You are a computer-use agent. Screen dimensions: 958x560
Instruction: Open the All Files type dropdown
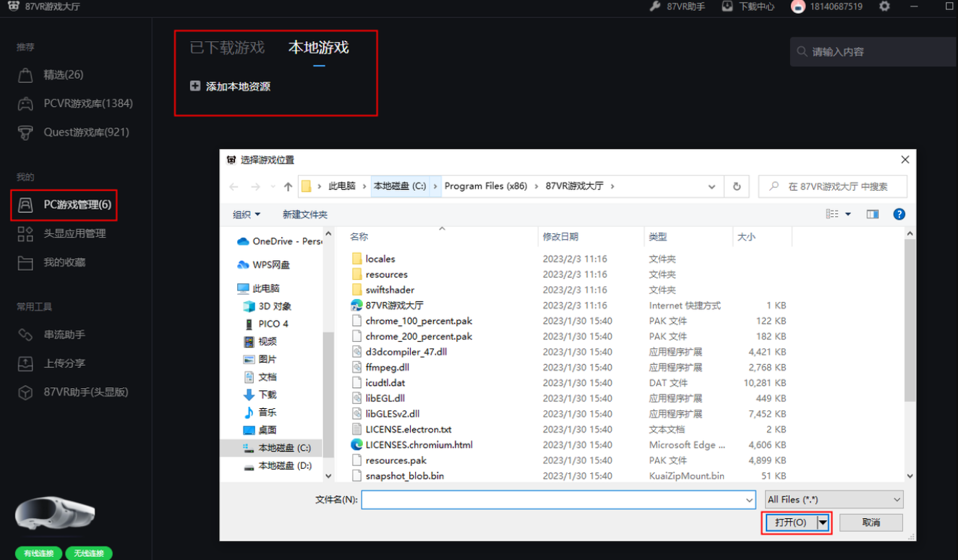[834, 499]
